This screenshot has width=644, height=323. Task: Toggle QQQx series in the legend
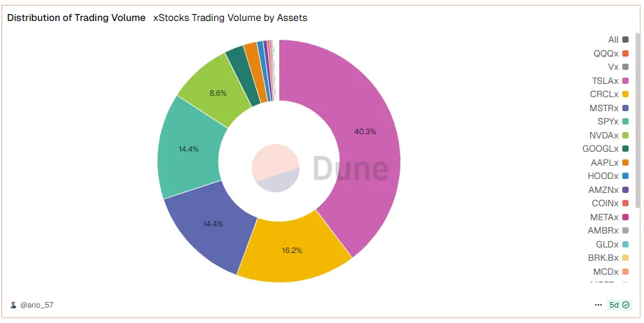pyautogui.click(x=605, y=53)
